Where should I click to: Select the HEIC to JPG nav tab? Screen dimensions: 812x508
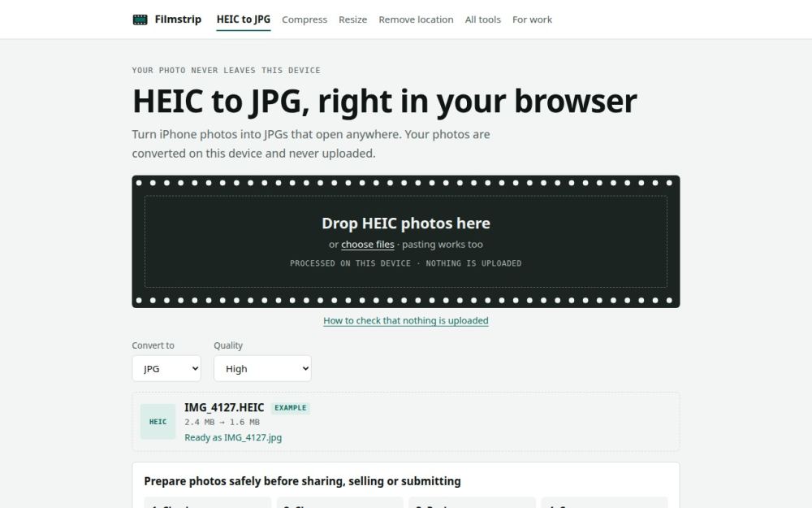click(244, 20)
